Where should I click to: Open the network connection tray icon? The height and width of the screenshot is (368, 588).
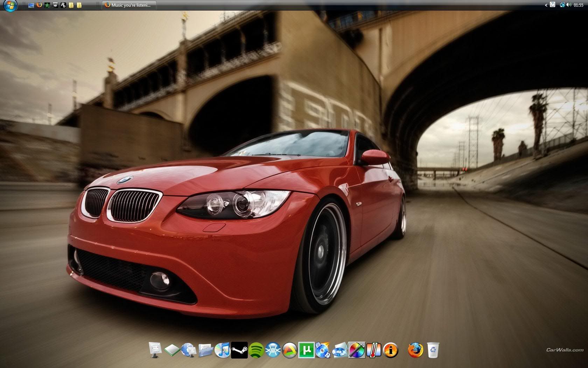[x=562, y=5]
